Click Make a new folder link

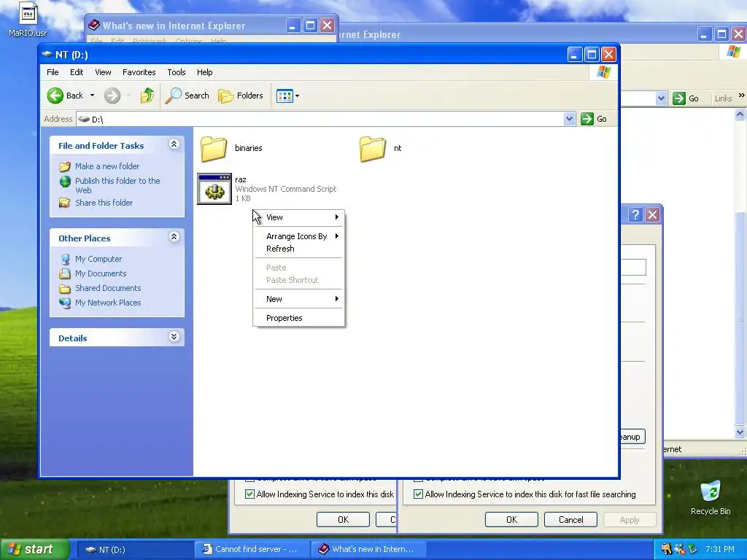click(x=107, y=166)
